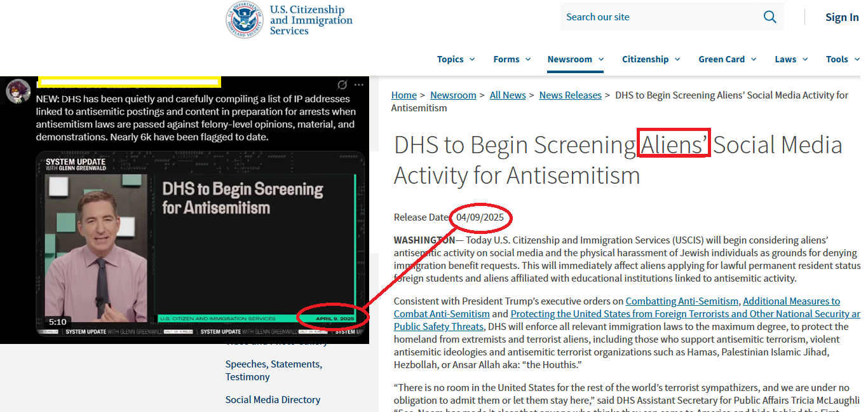Expand the Topics menu

[x=456, y=59]
